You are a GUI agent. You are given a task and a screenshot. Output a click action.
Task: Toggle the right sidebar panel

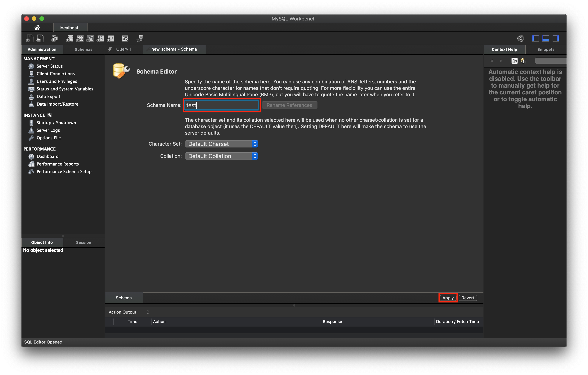(x=556, y=38)
